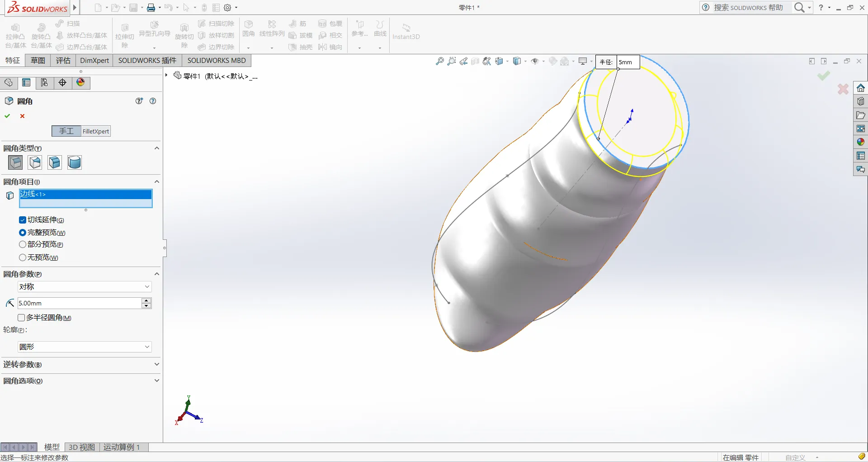Toggle the 切线延伸 checkbox
This screenshot has height=462, width=868.
point(23,220)
